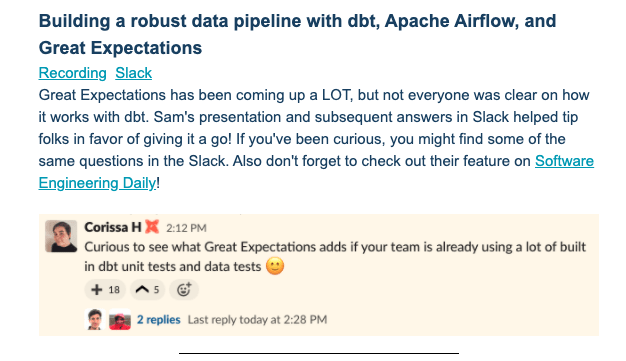
Task: Click Corissa H's profile avatar
Action: (x=61, y=236)
